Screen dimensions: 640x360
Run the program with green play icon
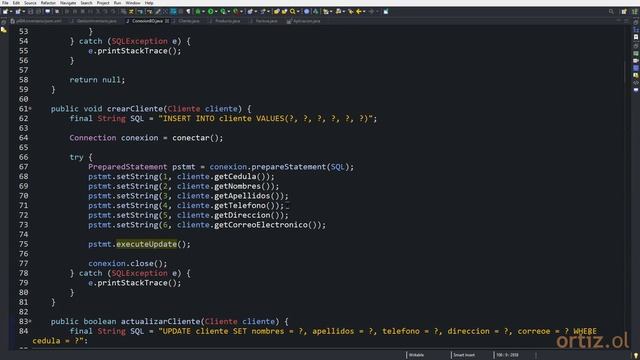(x=210, y=11)
